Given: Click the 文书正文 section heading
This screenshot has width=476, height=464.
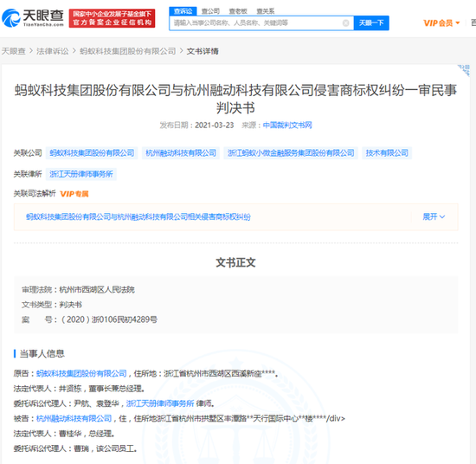Looking at the screenshot, I should pos(235,262).
